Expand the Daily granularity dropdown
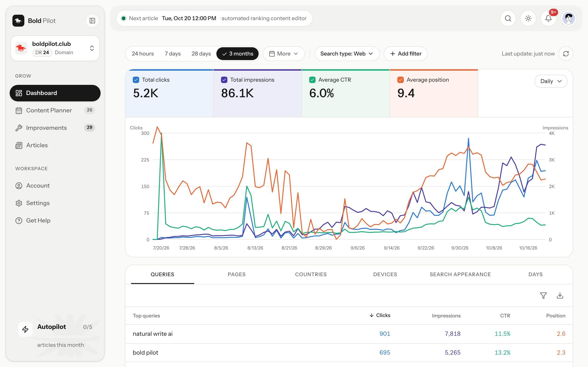 tap(551, 81)
